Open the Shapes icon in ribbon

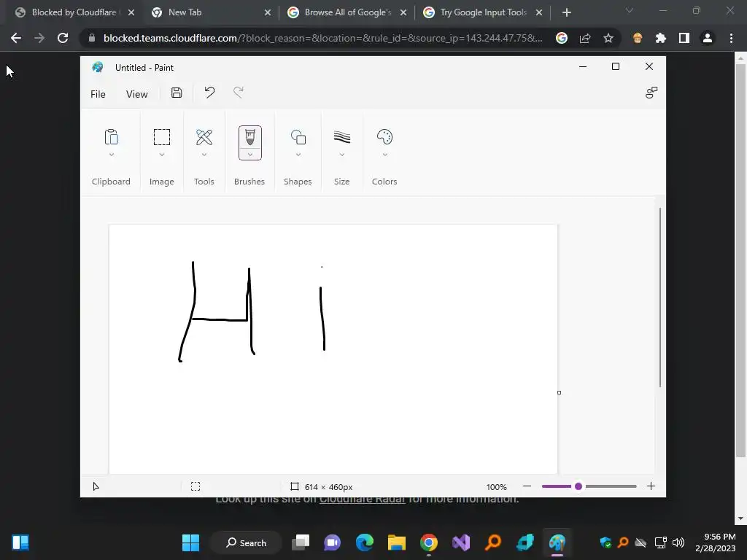298,137
